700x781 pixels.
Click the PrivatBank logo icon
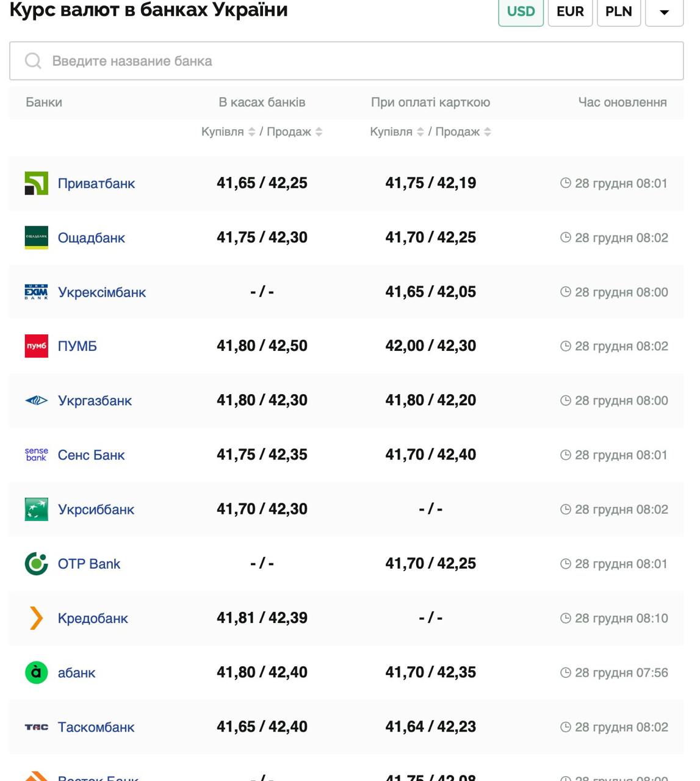[36, 183]
